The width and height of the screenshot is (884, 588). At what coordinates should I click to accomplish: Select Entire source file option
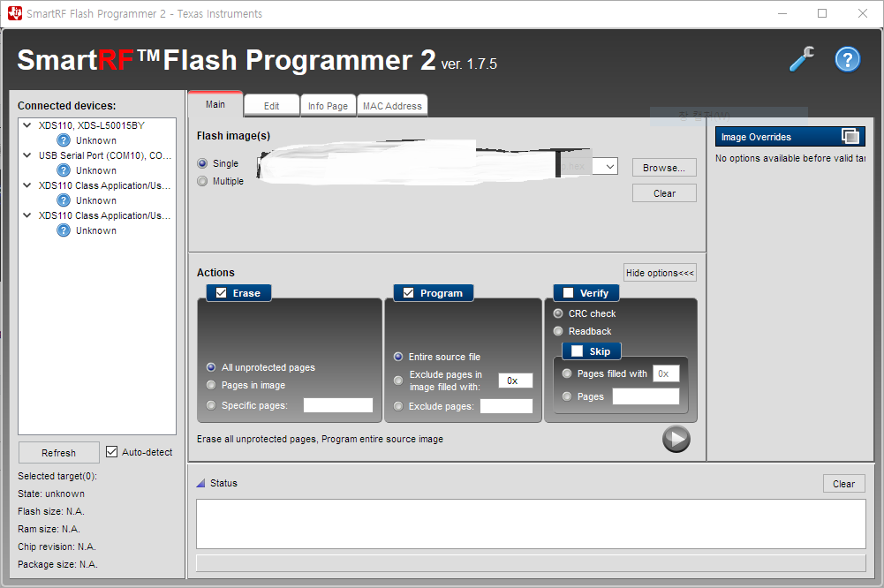tap(398, 357)
